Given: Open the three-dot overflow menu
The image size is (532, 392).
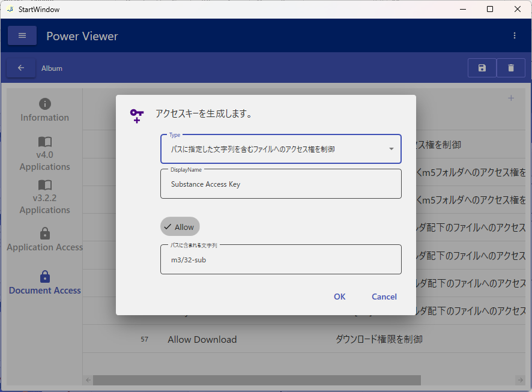Looking at the screenshot, I should [x=515, y=36].
